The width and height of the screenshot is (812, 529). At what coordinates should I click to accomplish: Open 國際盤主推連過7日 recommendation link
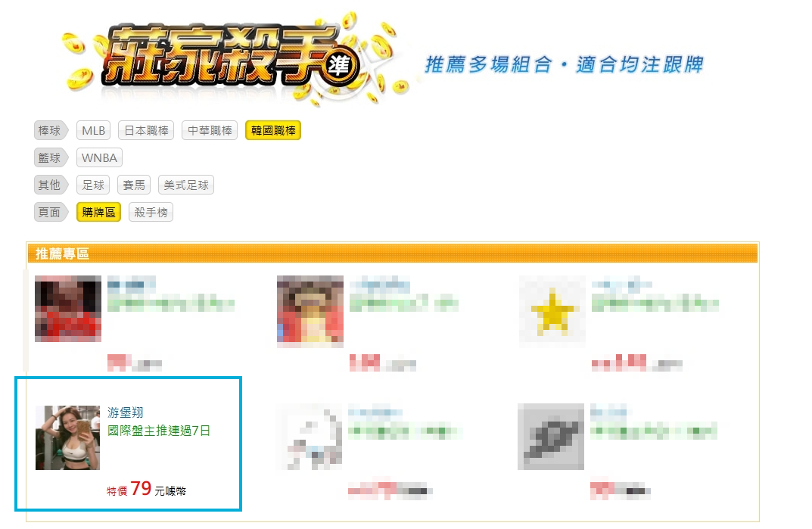(158, 431)
